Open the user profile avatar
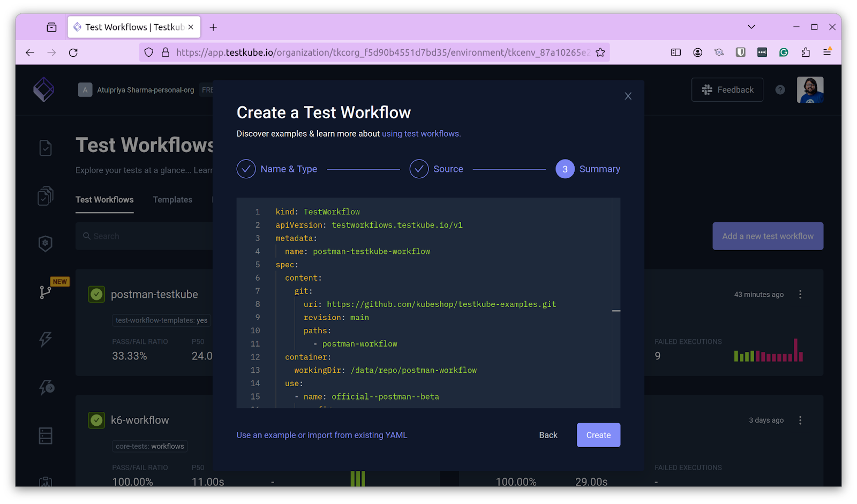The height and width of the screenshot is (504, 857). point(810,90)
